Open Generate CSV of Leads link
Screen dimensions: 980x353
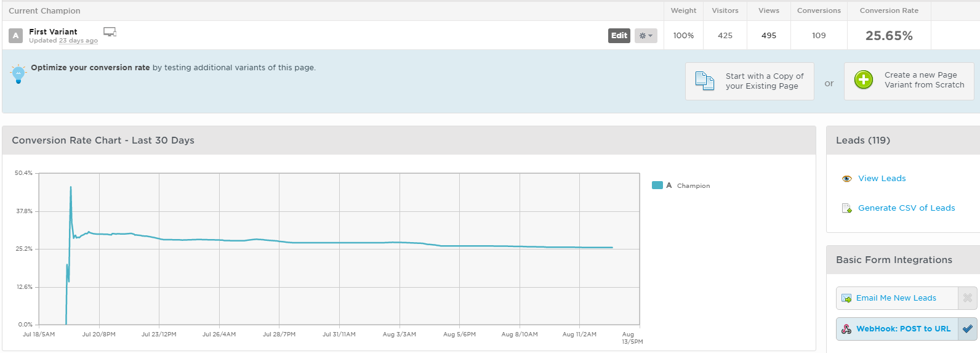point(907,208)
